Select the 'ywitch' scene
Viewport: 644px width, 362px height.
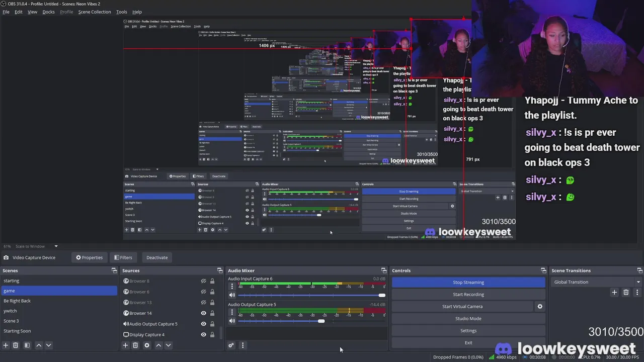59,311
